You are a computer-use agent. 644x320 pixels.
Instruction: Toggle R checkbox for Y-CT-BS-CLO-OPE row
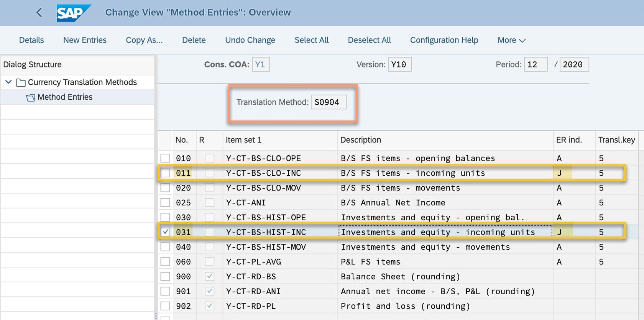(209, 158)
